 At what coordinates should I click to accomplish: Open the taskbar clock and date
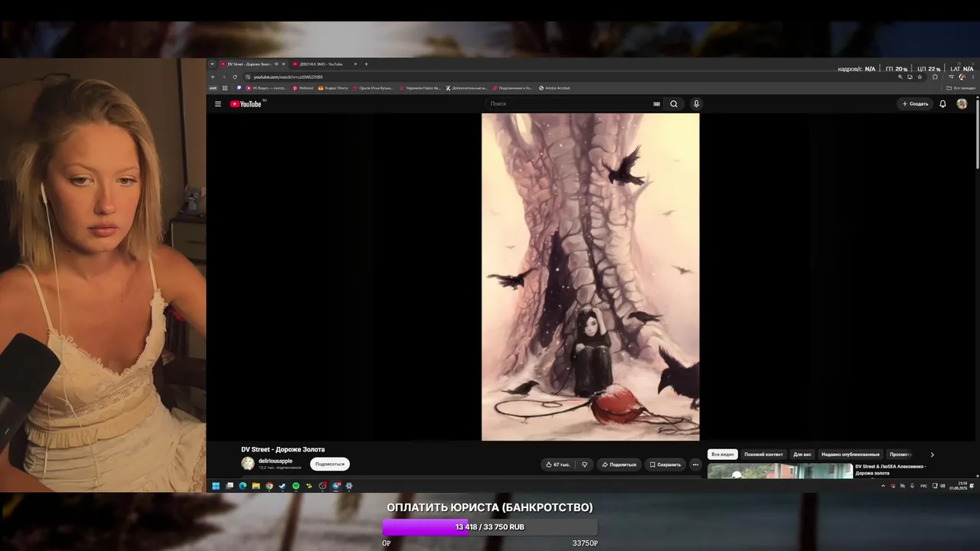click(x=959, y=486)
